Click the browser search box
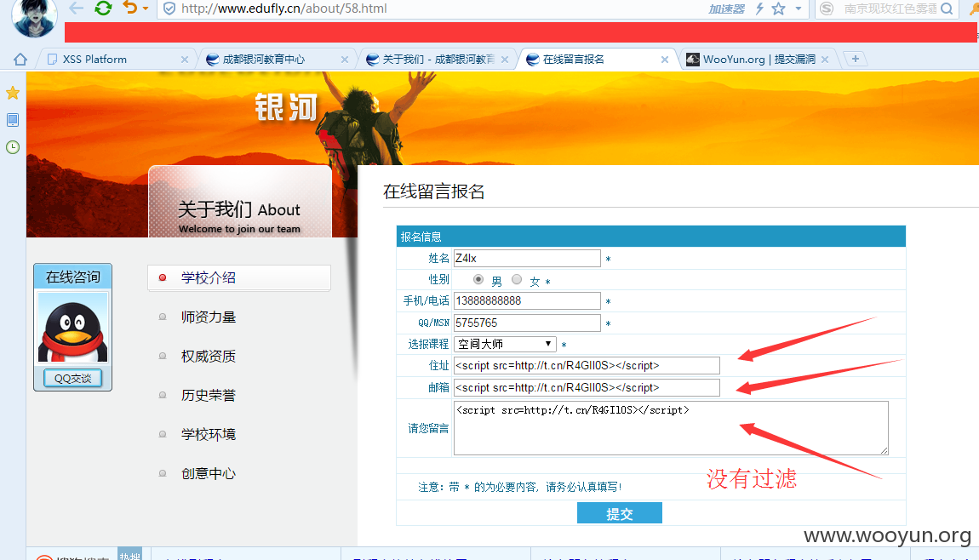Viewport: 979px width, 560px height. tap(889, 9)
